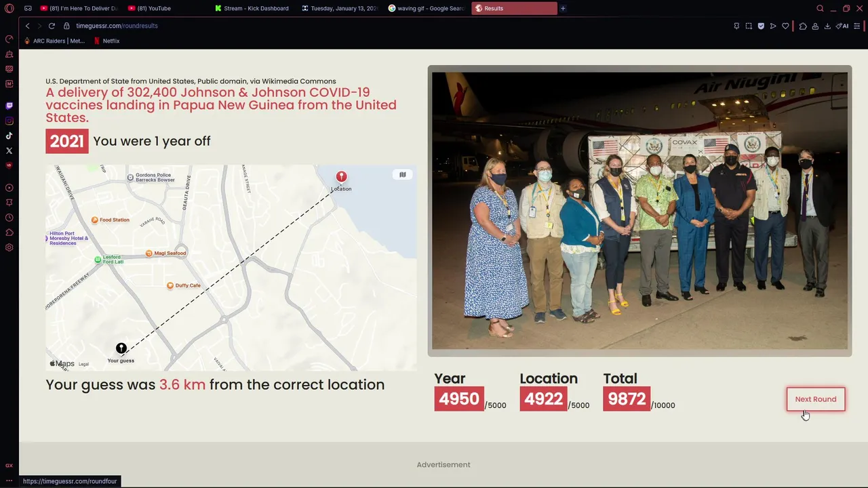Open the GX Corner gamepad tab icon
The height and width of the screenshot is (488, 868).
click(x=28, y=8)
